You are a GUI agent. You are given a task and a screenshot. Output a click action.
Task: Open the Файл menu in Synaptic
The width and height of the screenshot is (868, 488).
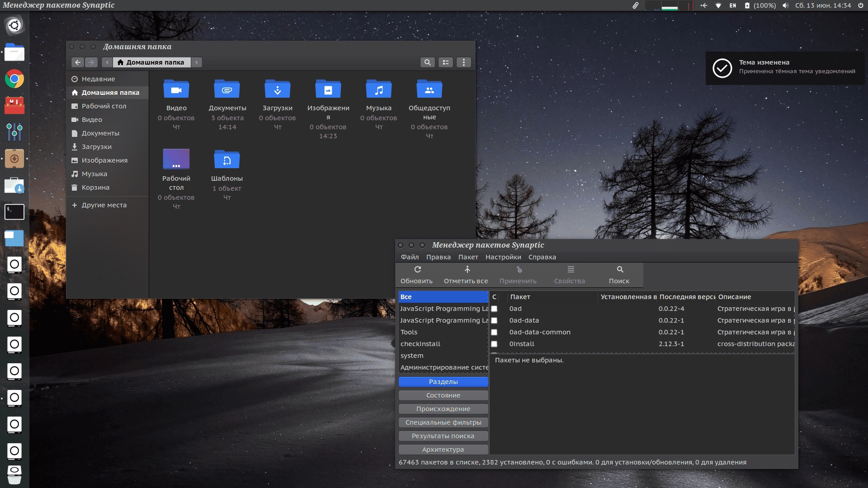pyautogui.click(x=410, y=257)
